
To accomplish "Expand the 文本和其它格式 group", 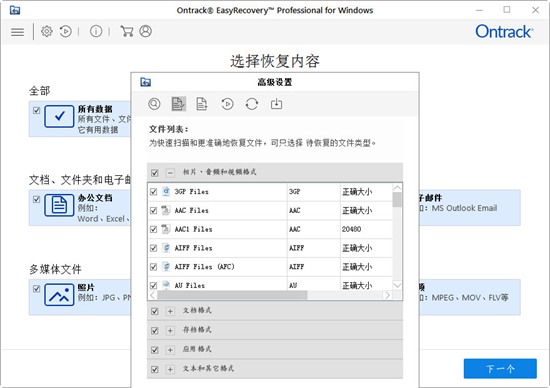I will pyautogui.click(x=170, y=369).
